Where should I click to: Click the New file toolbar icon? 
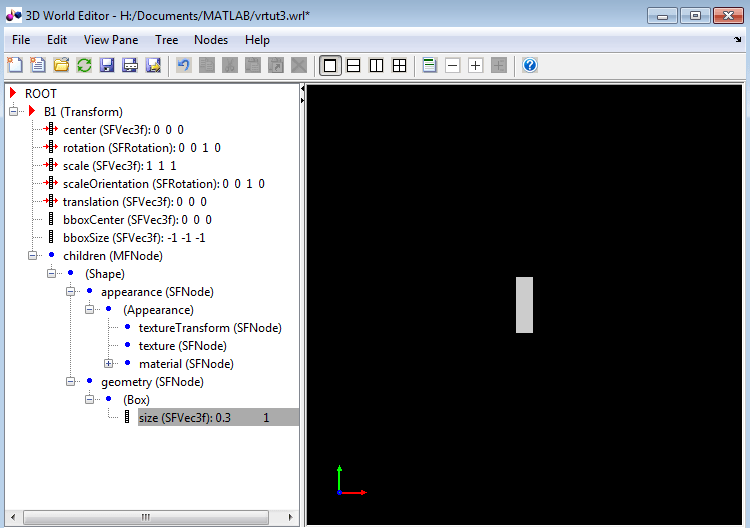tap(15, 65)
